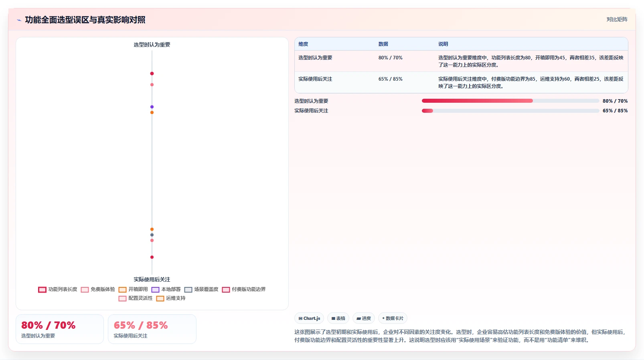Click the 表格 badge

338,318
